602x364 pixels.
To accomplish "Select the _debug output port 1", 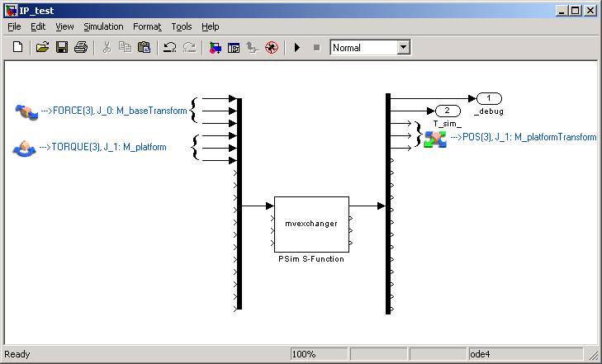I will pyautogui.click(x=489, y=99).
